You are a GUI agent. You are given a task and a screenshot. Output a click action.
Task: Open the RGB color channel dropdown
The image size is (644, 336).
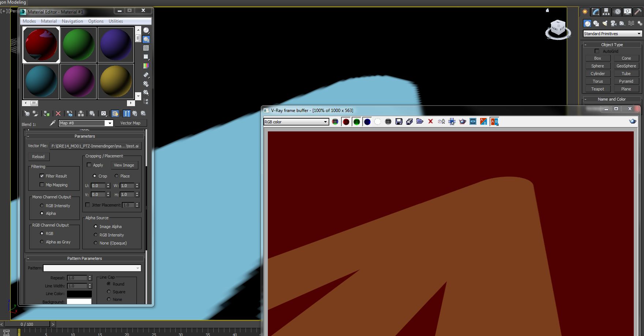296,122
